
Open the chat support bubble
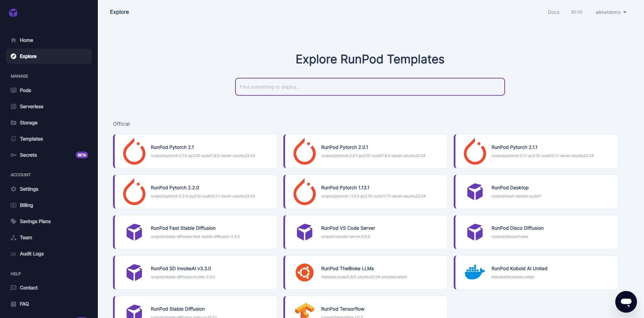[626, 302]
